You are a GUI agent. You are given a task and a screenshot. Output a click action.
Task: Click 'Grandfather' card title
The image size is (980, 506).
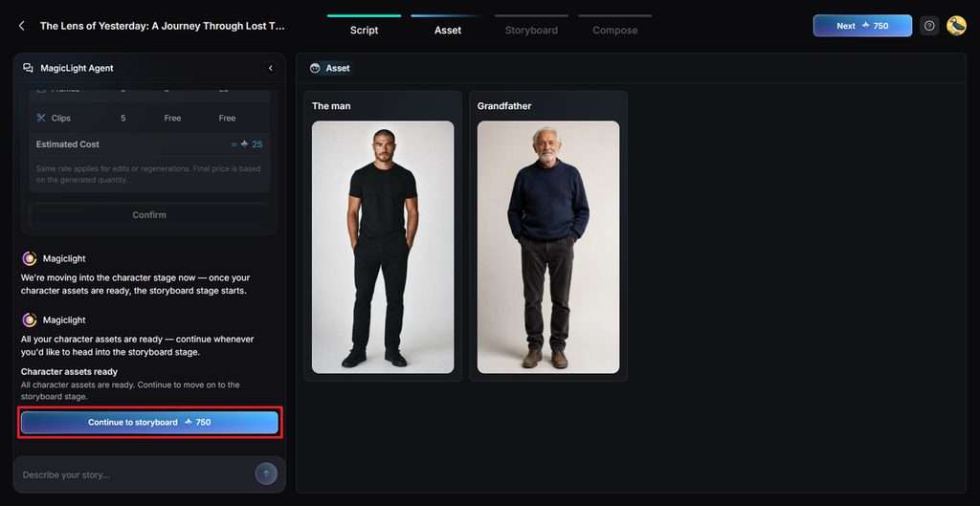coord(504,106)
